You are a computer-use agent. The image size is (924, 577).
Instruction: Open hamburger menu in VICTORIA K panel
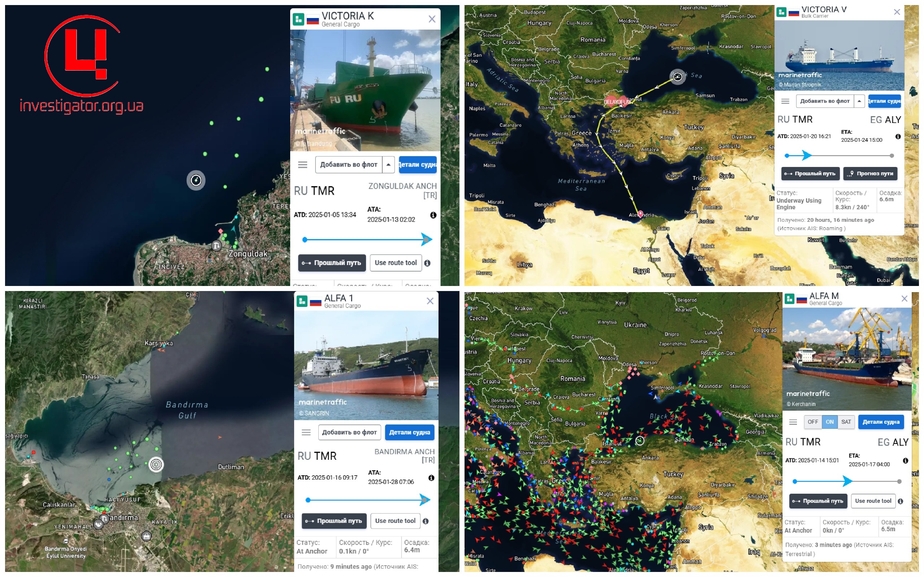302,164
